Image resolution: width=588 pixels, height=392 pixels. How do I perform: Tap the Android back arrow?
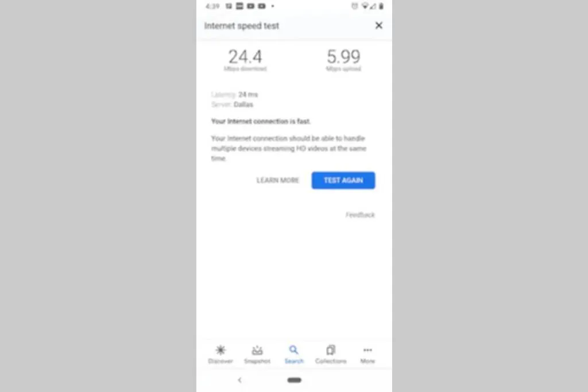pos(239,380)
